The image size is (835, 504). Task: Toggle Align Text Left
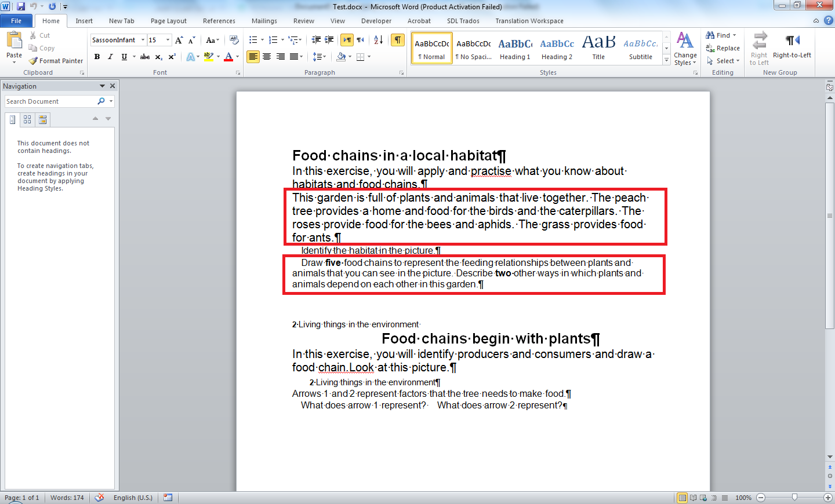coord(253,57)
